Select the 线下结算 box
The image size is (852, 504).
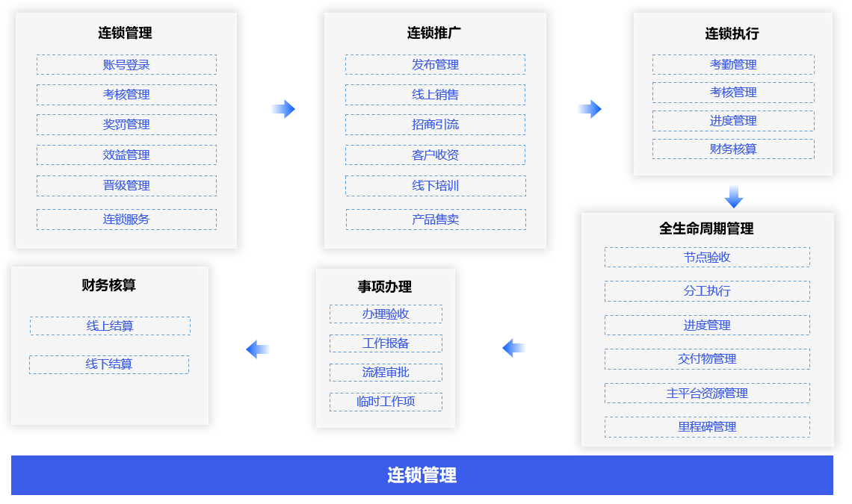[109, 364]
